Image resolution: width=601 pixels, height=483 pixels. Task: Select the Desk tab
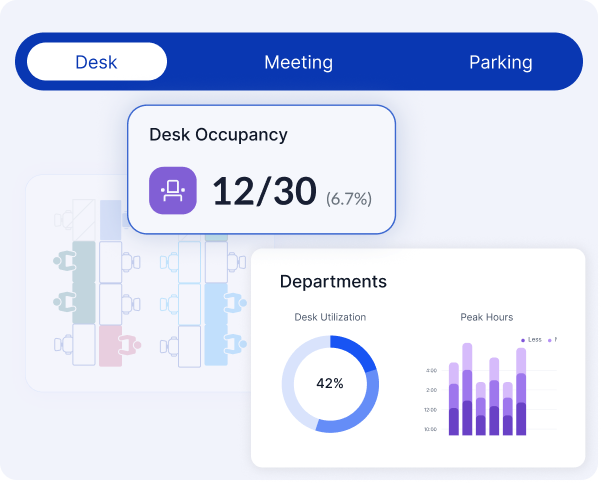coord(97,62)
